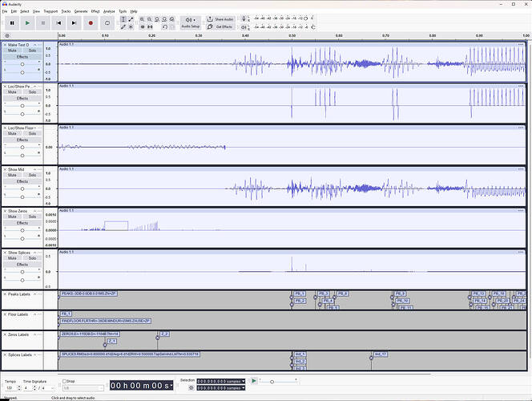Pause playback with the Pause button
Viewport: 532px width, 401px height.
click(x=12, y=23)
